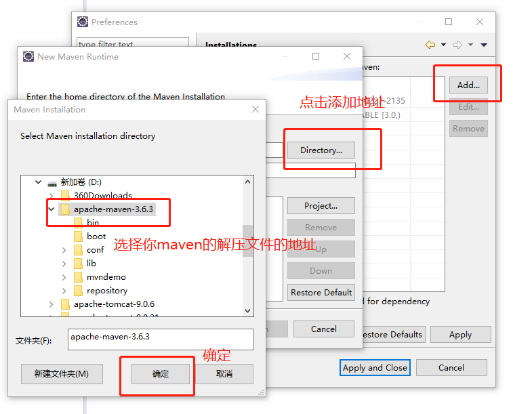532x414 pixels.
Task: Click the apache-tomcat-9.0.6 folder icon
Action: point(65,304)
